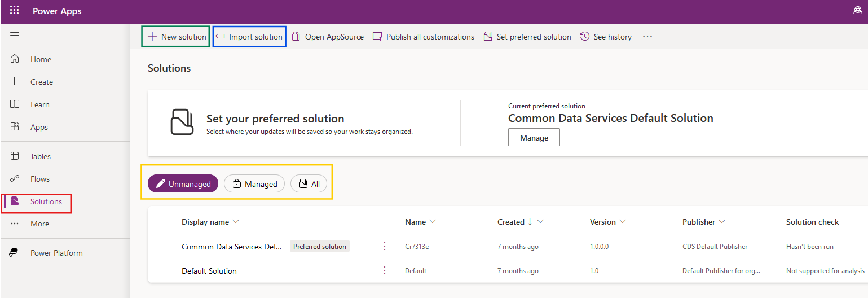The height and width of the screenshot is (298, 868).
Task: Click the Preferred solution badge
Action: pos(320,246)
